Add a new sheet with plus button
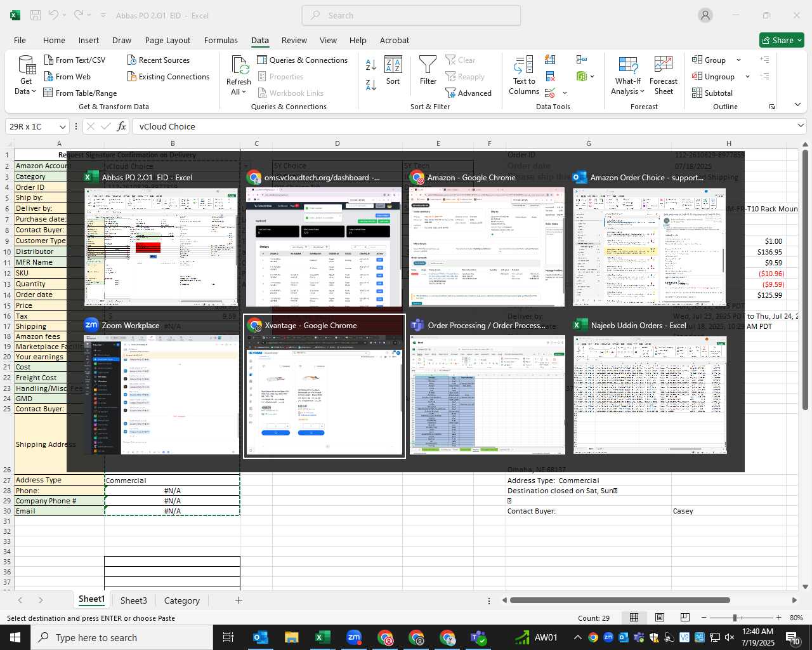The image size is (812, 650). click(239, 600)
